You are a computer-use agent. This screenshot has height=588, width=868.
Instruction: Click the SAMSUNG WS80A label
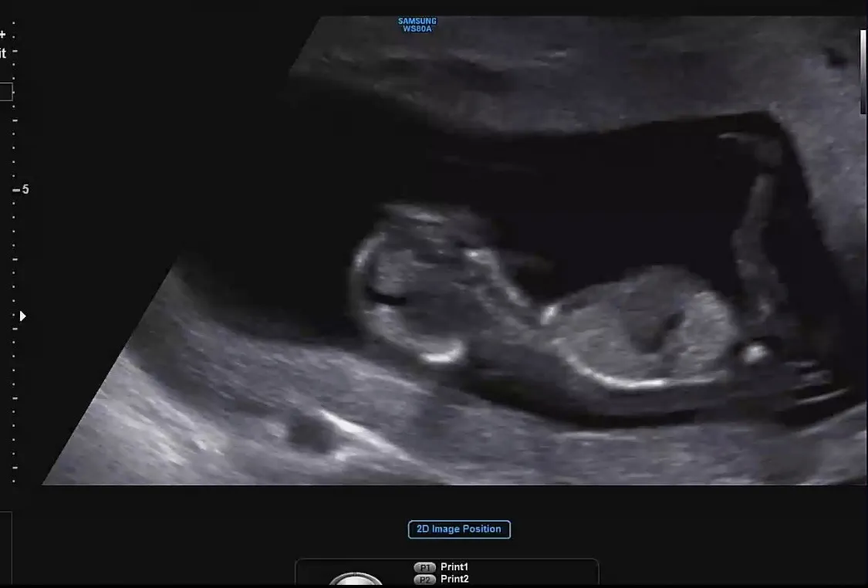tap(417, 25)
